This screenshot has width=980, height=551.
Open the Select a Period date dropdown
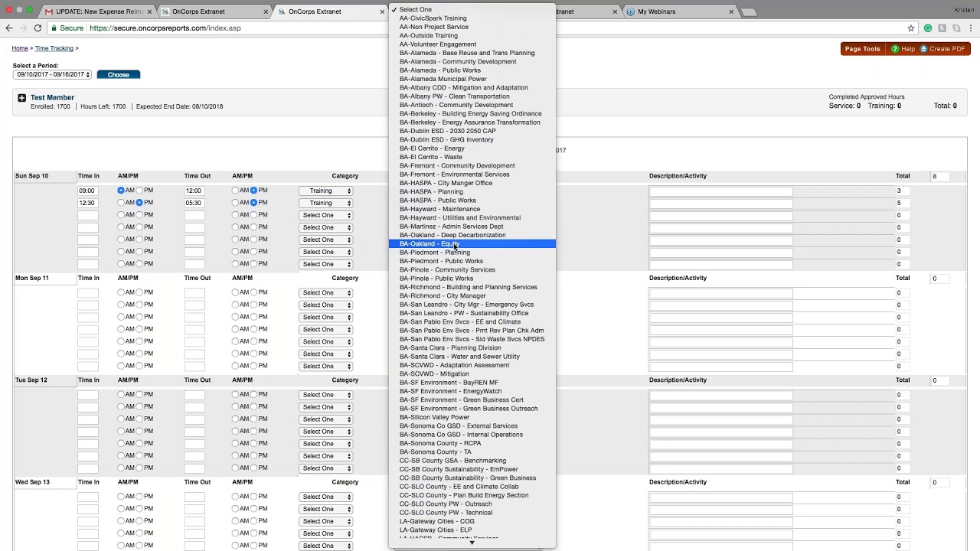pyautogui.click(x=52, y=75)
